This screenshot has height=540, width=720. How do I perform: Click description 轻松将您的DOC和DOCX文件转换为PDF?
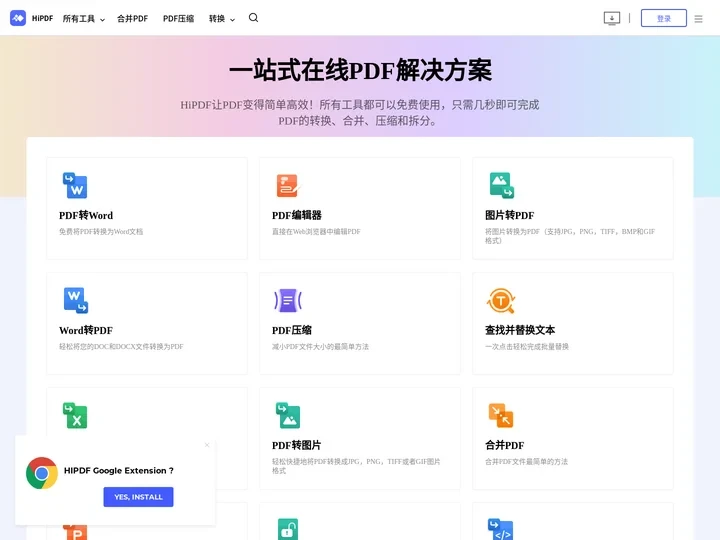pos(121,346)
